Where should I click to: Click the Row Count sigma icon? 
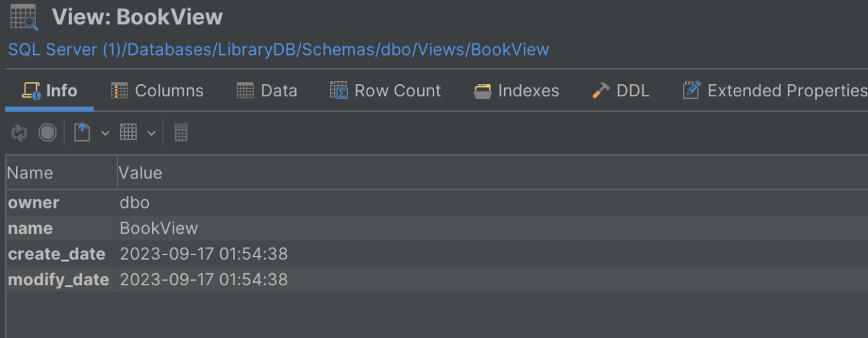[339, 91]
